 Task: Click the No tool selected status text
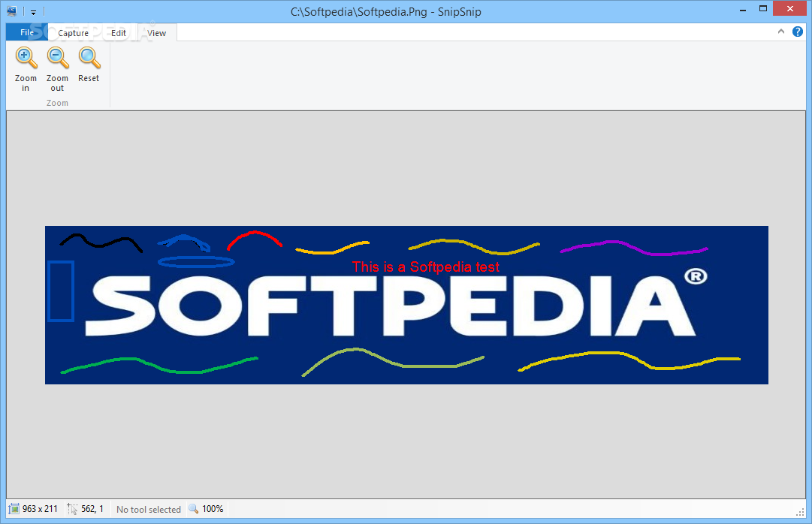pyautogui.click(x=149, y=510)
